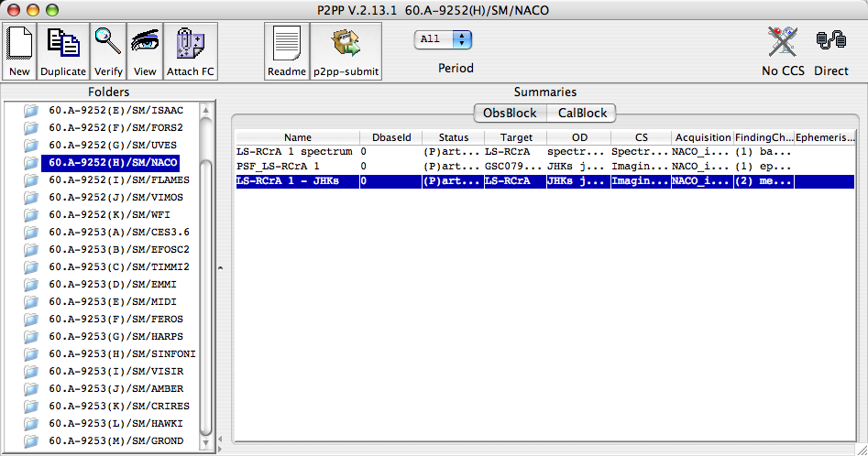Viewport: 868px width, 456px height.
Task: Click the Direct connection icon
Action: click(x=831, y=40)
